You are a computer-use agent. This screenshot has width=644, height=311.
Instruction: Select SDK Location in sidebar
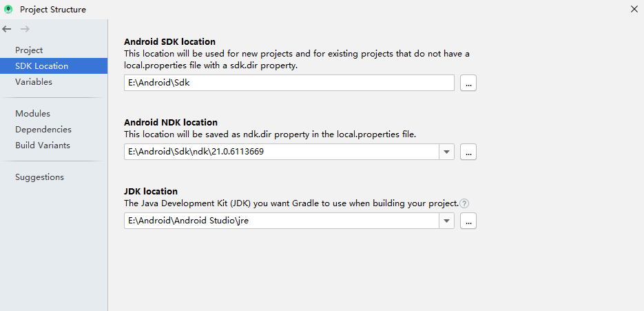click(41, 66)
